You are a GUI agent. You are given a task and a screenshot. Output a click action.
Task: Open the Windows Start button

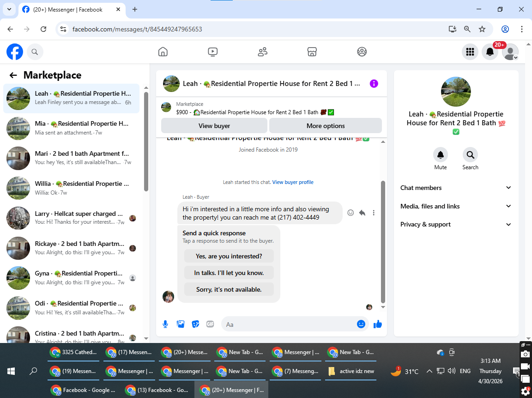tap(11, 371)
